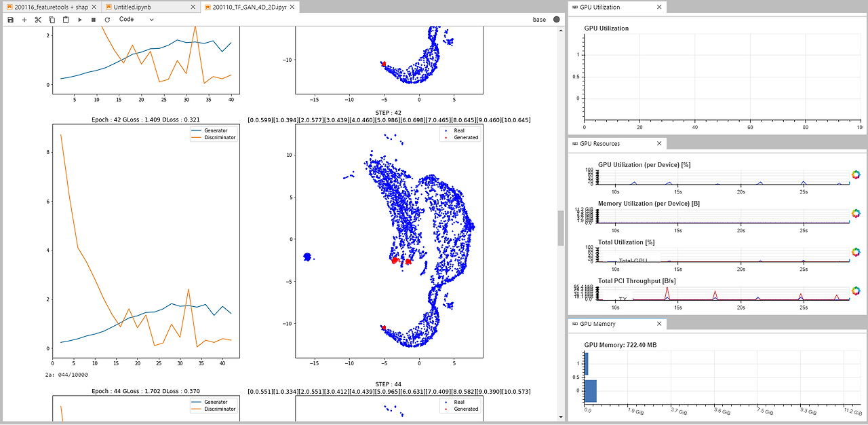The height and width of the screenshot is (425, 868).
Task: Paste a cell with the clipboard icon
Action: 65,19
